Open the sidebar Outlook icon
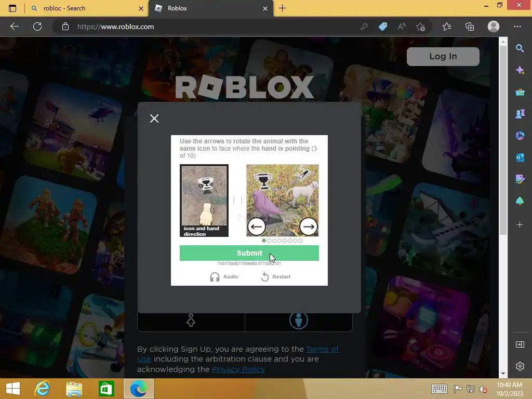The width and height of the screenshot is (532, 399). (x=520, y=157)
